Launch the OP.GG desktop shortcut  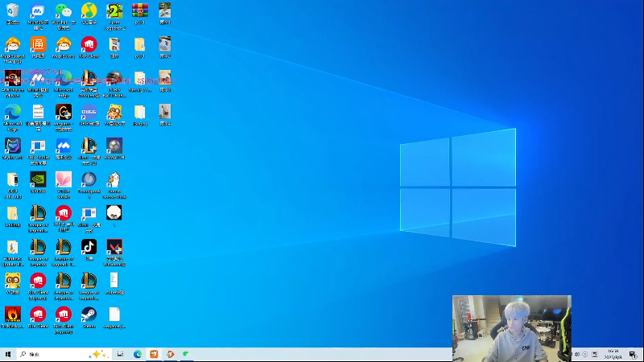click(x=89, y=112)
